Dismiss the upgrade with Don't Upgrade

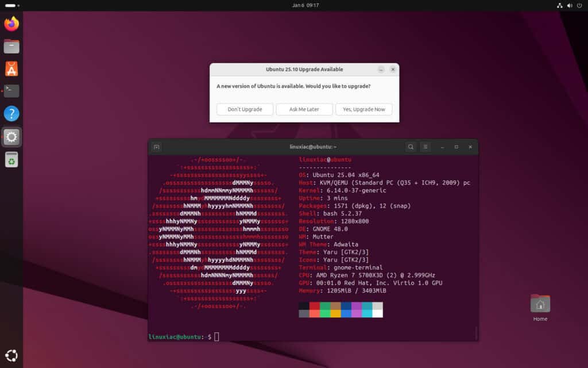pyautogui.click(x=245, y=109)
